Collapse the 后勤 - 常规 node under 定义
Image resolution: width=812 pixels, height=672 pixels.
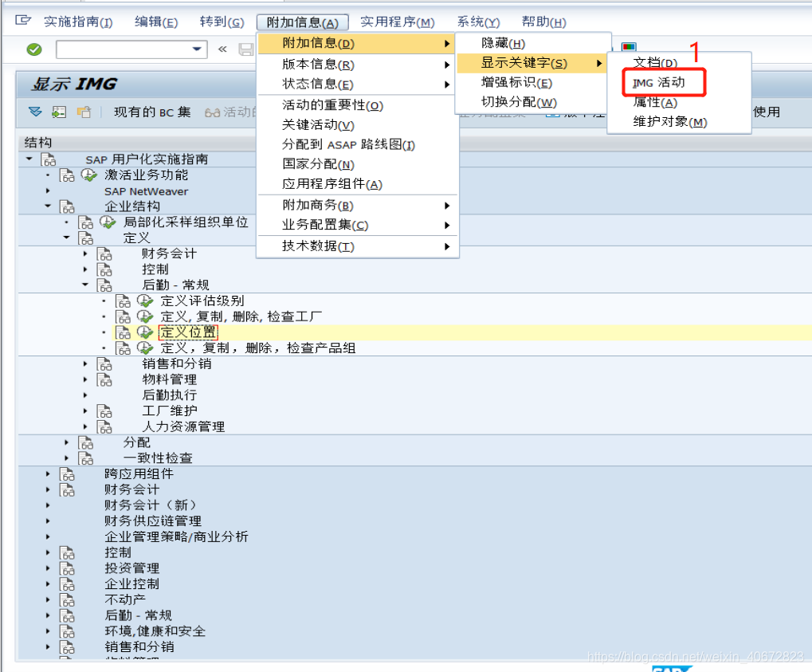(85, 285)
